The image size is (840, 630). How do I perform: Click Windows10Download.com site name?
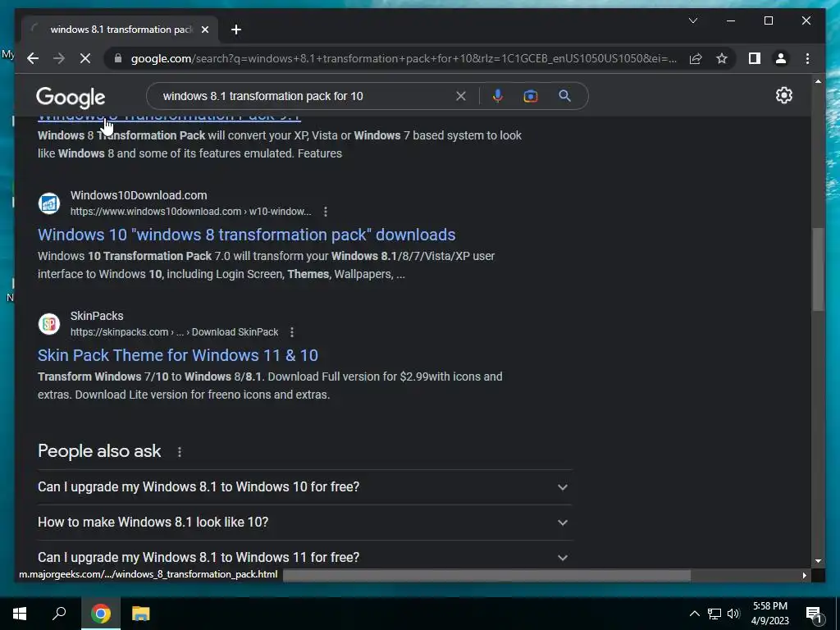tap(139, 195)
